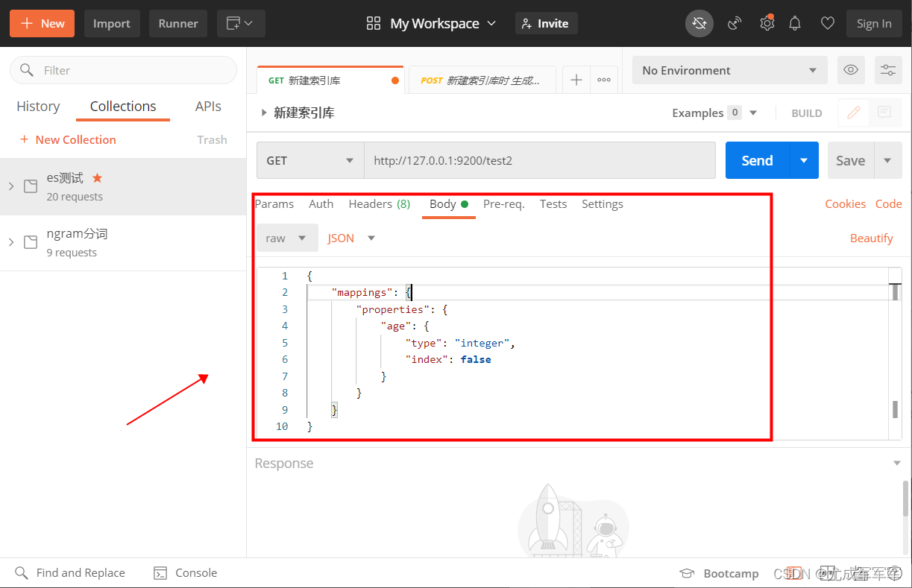Open Bootcamp graduation cap icon
912x588 pixels.
pyautogui.click(x=687, y=573)
